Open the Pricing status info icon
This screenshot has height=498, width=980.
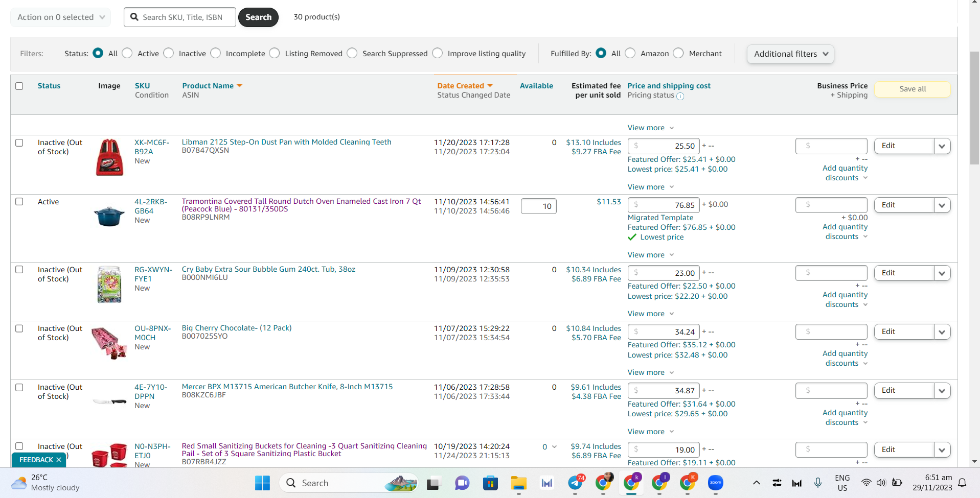680,96
